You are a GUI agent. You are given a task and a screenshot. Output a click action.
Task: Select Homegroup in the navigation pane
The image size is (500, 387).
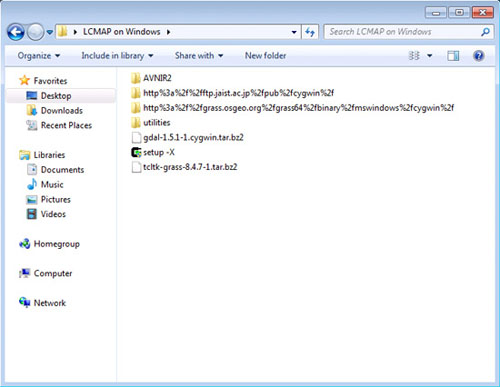point(57,244)
